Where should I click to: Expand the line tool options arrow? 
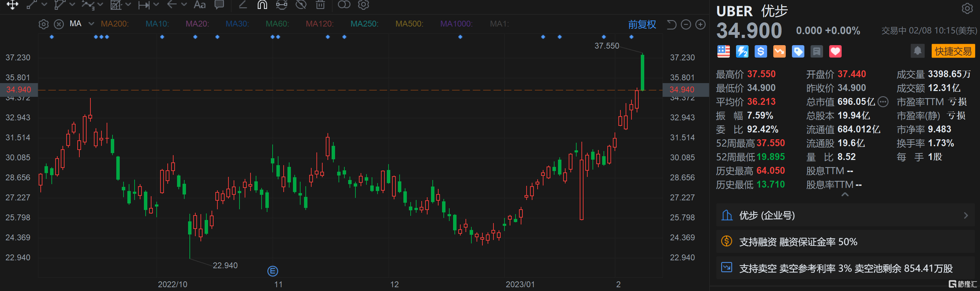click(44, 4)
